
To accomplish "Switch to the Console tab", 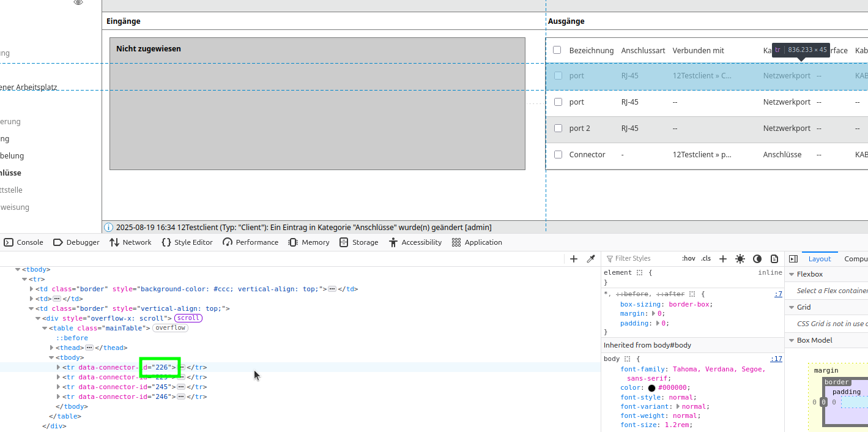I will [x=23, y=242].
